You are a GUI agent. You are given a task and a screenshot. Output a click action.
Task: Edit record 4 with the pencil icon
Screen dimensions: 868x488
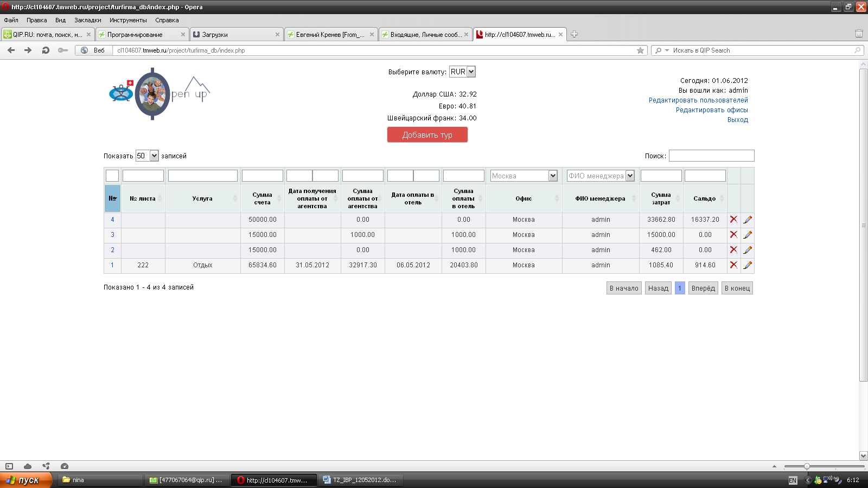coord(748,220)
